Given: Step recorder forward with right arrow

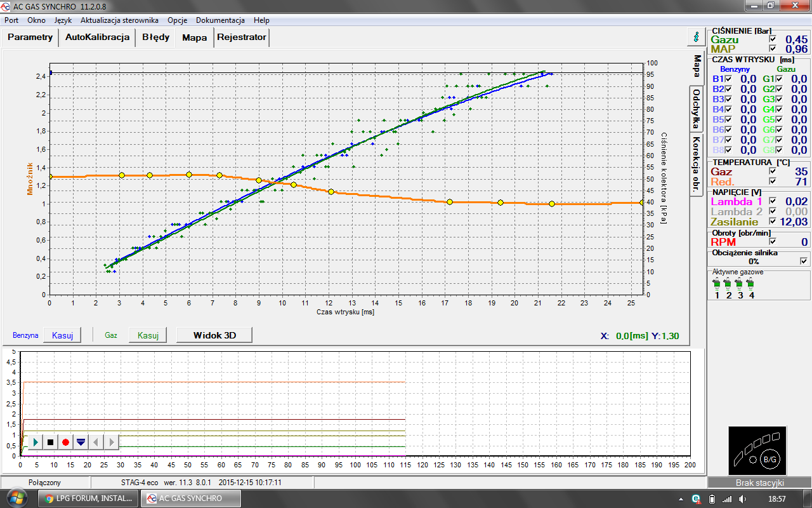Looking at the screenshot, I should [111, 442].
